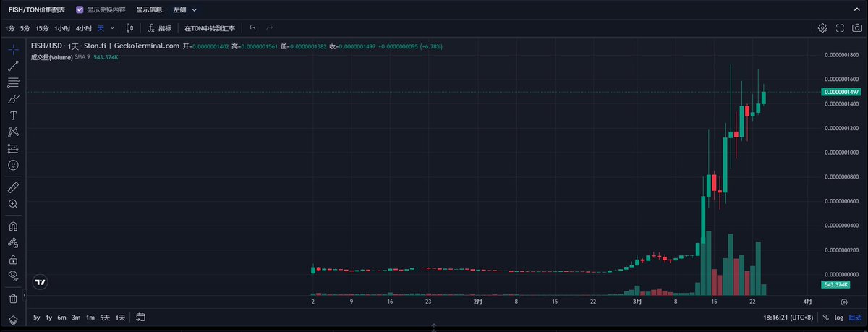Set range to 1m

(90, 318)
